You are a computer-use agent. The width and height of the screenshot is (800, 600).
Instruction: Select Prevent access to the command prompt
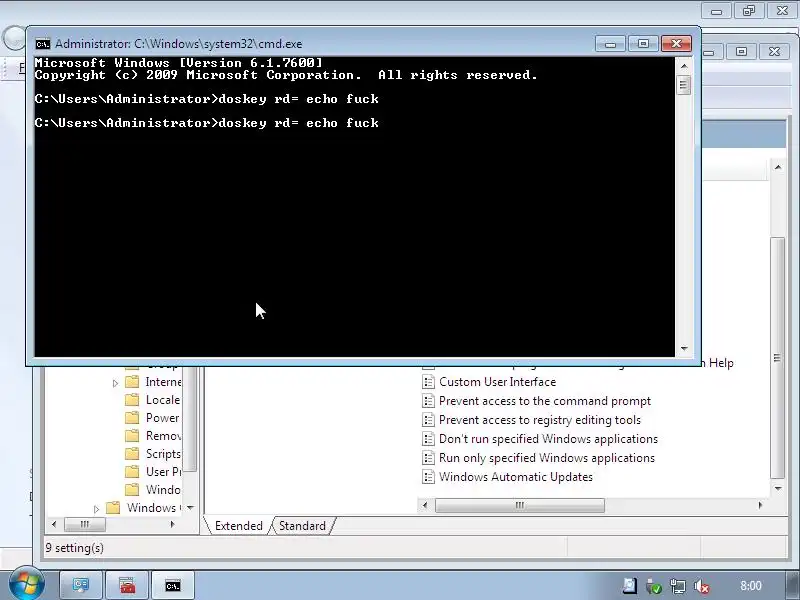pyautogui.click(x=545, y=401)
